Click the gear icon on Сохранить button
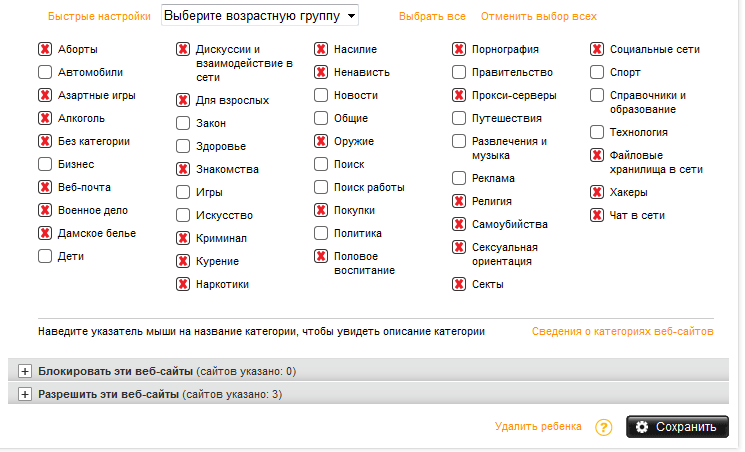 [642, 427]
